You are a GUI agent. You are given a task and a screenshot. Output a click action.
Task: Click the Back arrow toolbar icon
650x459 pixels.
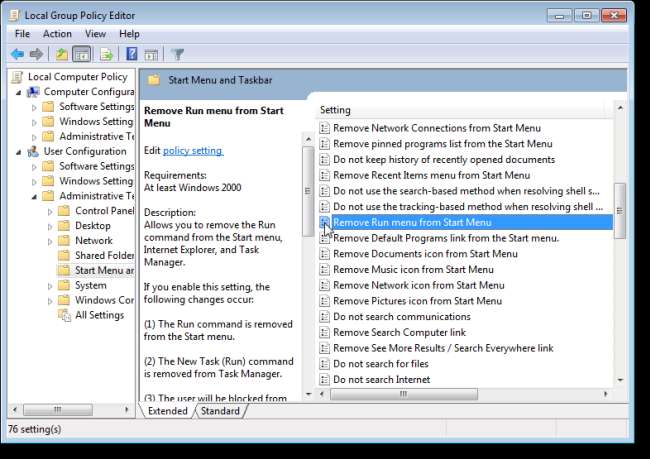17,54
